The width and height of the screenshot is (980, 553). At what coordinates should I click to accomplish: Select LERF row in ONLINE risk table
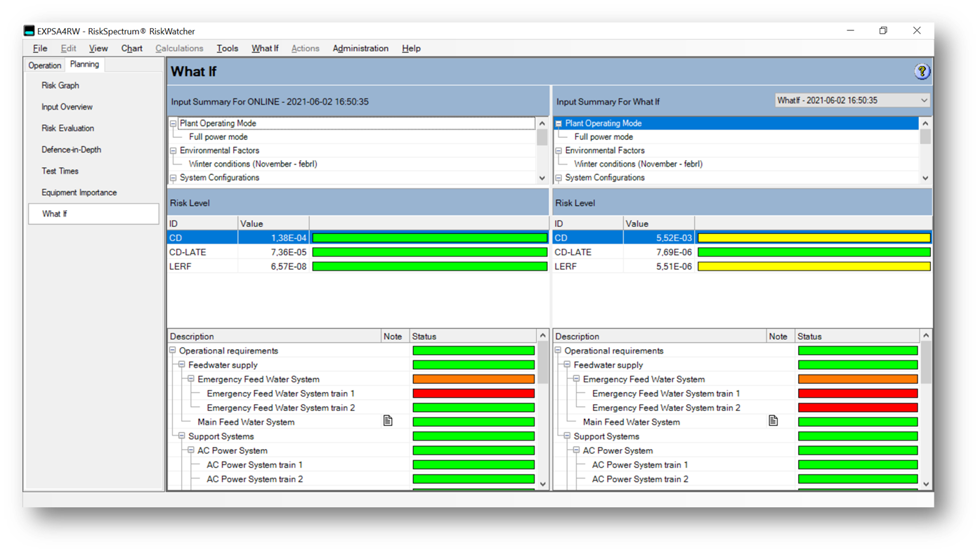[358, 266]
